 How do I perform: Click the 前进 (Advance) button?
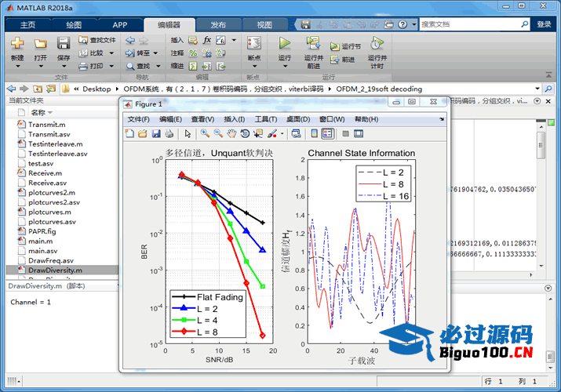tap(343, 60)
